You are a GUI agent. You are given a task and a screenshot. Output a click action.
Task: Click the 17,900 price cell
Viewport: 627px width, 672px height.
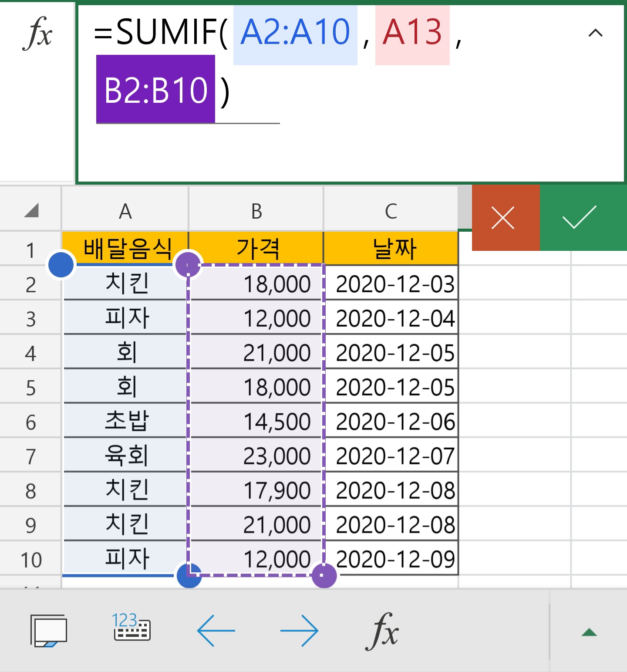click(x=256, y=490)
